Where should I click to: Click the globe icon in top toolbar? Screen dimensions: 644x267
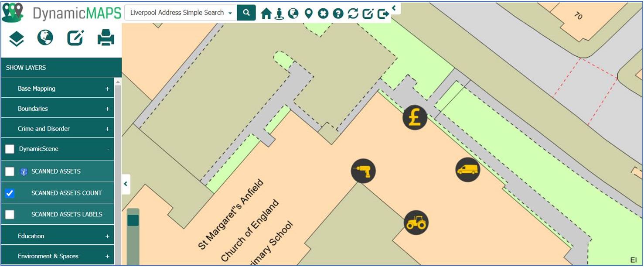click(293, 14)
